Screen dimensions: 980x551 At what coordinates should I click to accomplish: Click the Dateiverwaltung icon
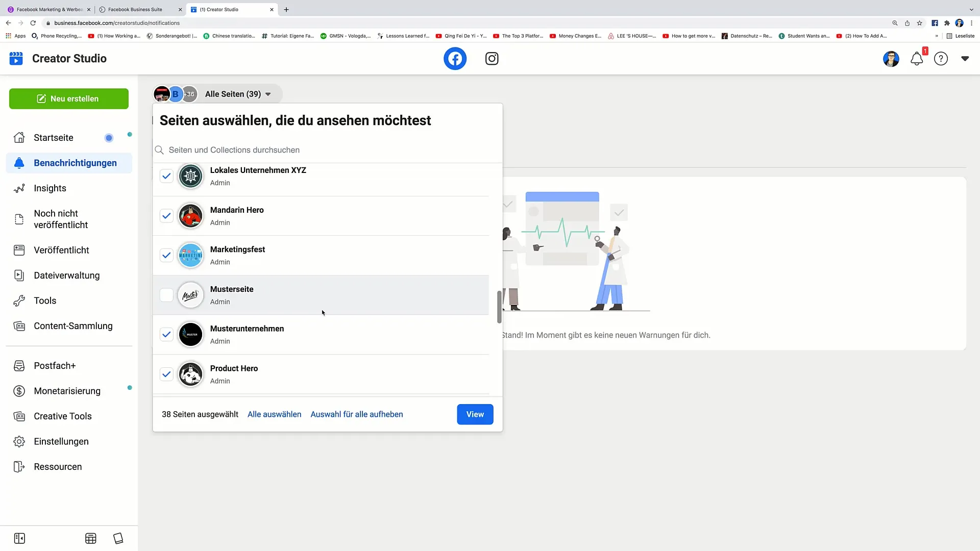coord(19,275)
